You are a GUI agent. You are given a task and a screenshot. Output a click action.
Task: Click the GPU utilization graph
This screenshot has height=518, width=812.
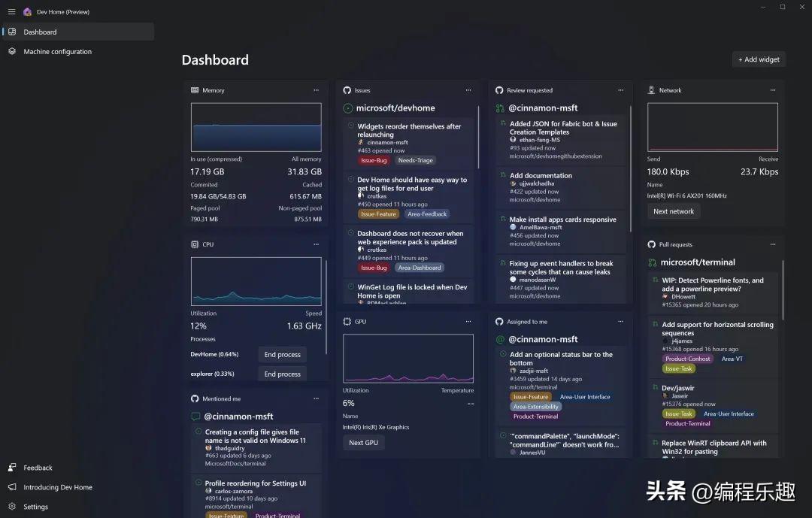(408, 359)
